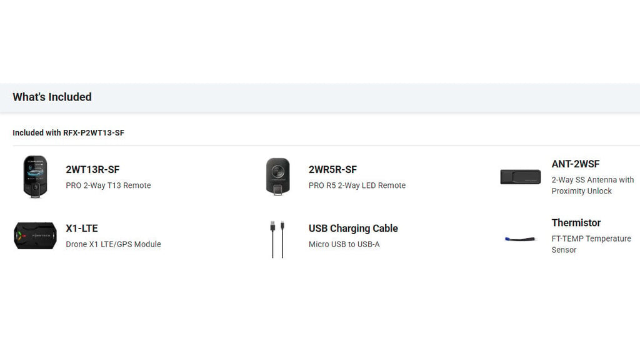Select the USB Charging Cable title
The width and height of the screenshot is (640, 364).
pyautogui.click(x=353, y=229)
